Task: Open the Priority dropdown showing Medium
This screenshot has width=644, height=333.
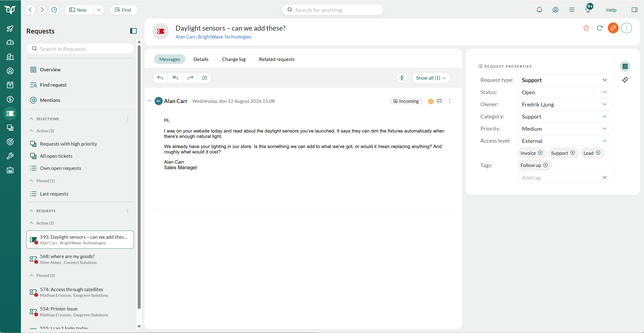Action: click(564, 129)
